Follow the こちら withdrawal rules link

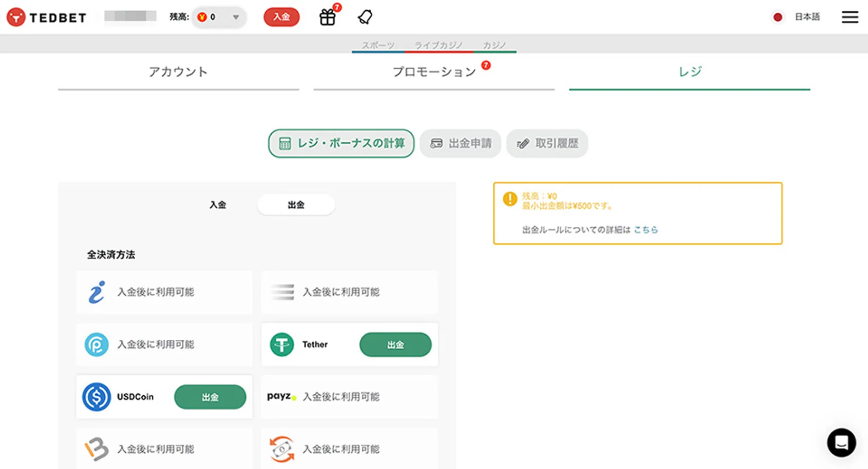[x=646, y=230]
